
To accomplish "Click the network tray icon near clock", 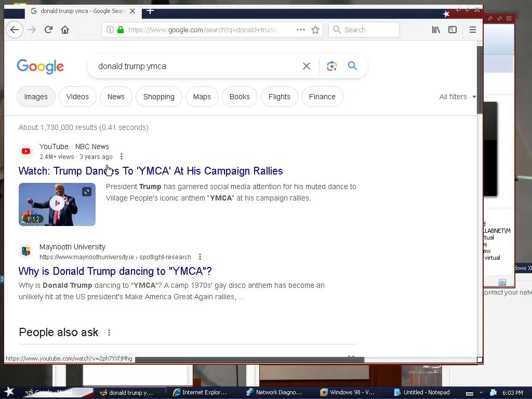I will point(494,393).
